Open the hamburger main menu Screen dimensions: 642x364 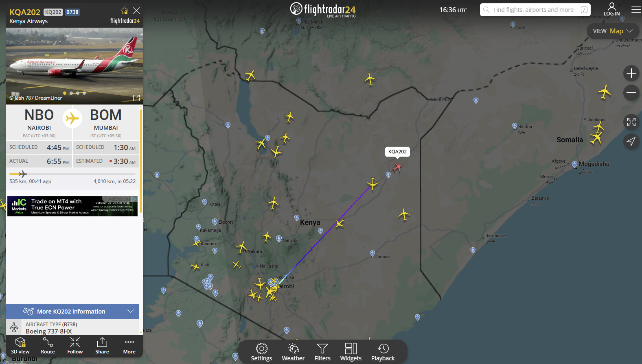[x=636, y=10]
